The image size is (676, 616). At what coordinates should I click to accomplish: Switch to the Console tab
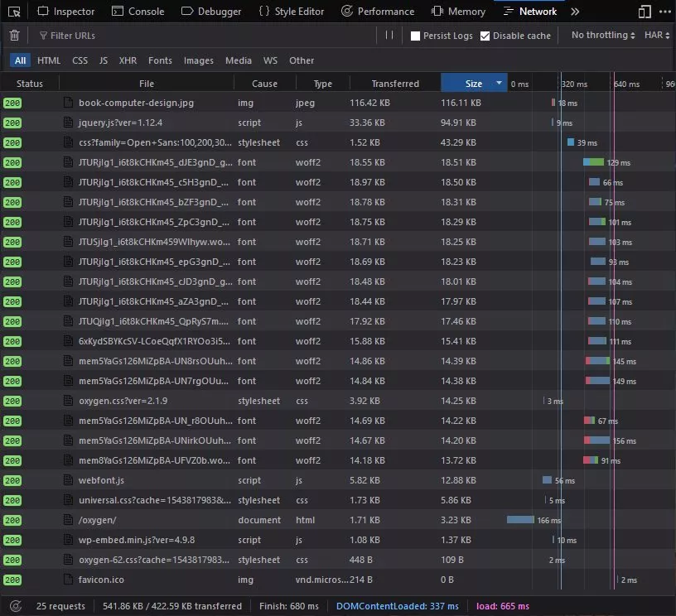(x=138, y=12)
